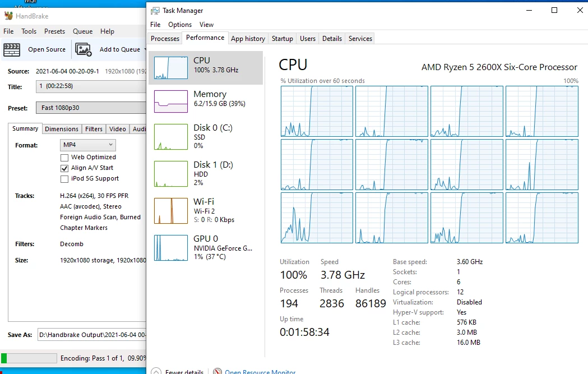The image size is (588, 374).
Task: Click the Base speed value 3.60 GHz
Action: pyautogui.click(x=470, y=262)
